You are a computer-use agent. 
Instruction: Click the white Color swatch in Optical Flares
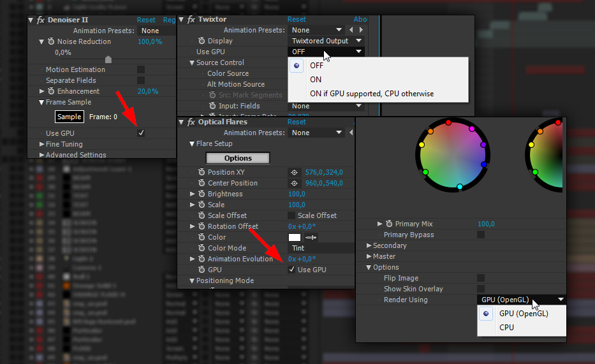point(295,237)
